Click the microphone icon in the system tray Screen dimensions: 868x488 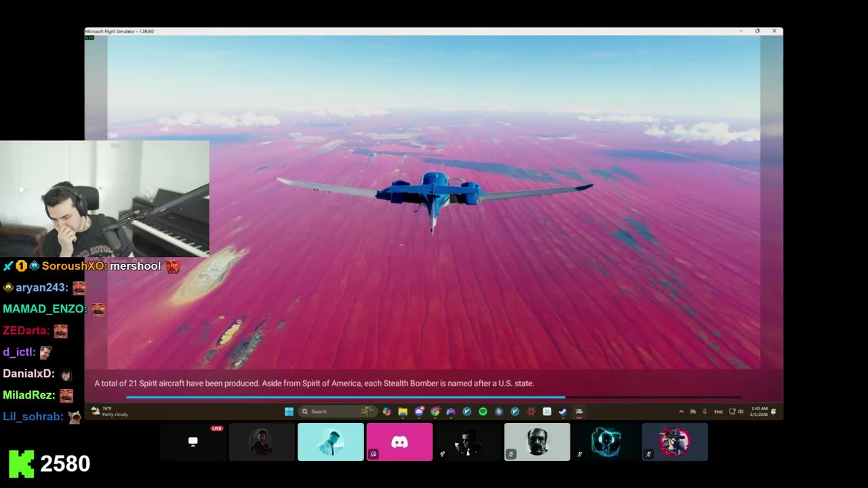click(705, 411)
